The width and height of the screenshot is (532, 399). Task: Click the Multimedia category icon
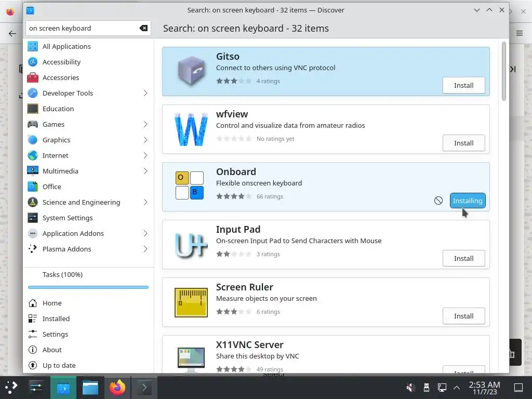pos(33,171)
